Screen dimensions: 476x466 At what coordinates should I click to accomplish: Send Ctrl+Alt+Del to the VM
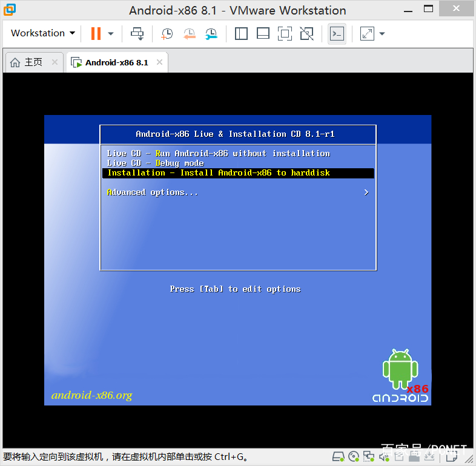[137, 33]
